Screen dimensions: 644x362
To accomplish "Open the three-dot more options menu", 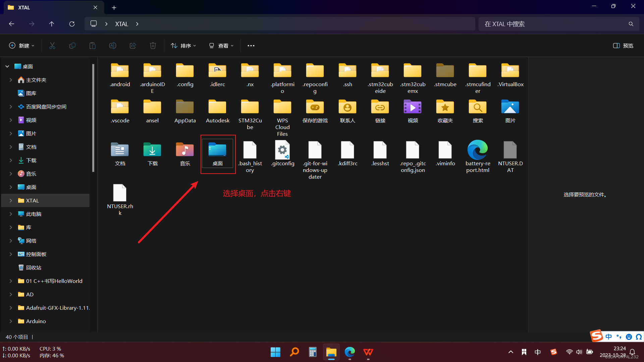I will coord(251,46).
